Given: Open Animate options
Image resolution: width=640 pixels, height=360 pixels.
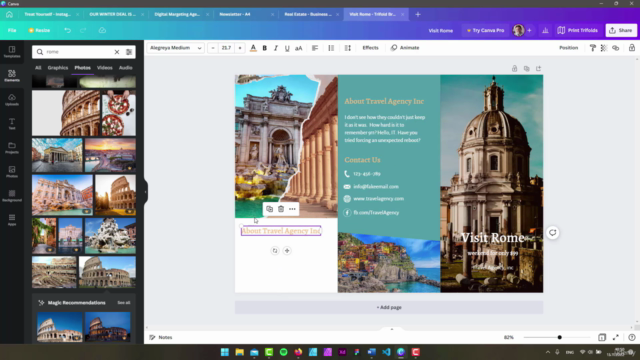Looking at the screenshot, I should point(405,48).
